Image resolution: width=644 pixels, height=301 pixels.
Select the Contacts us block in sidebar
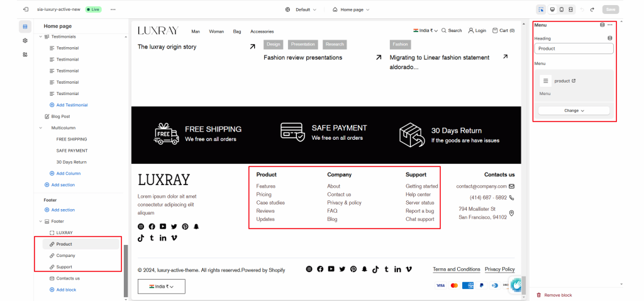81,278
